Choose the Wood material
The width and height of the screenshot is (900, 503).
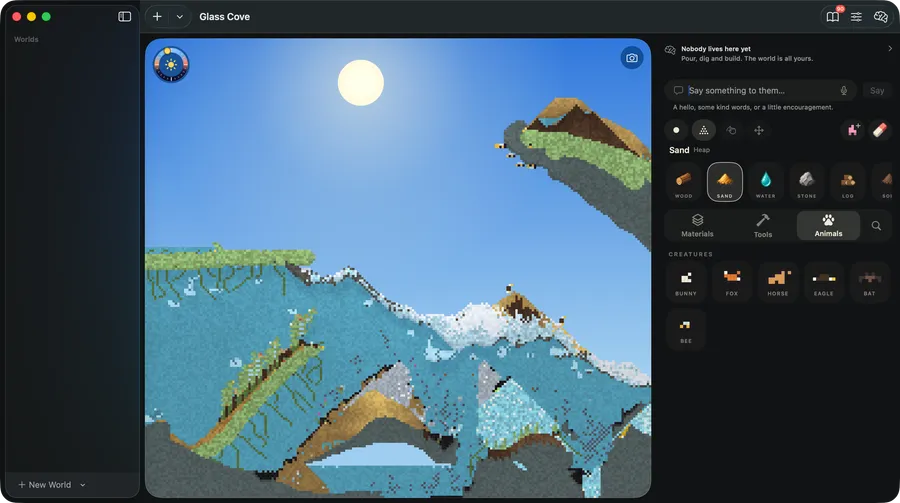tap(684, 182)
